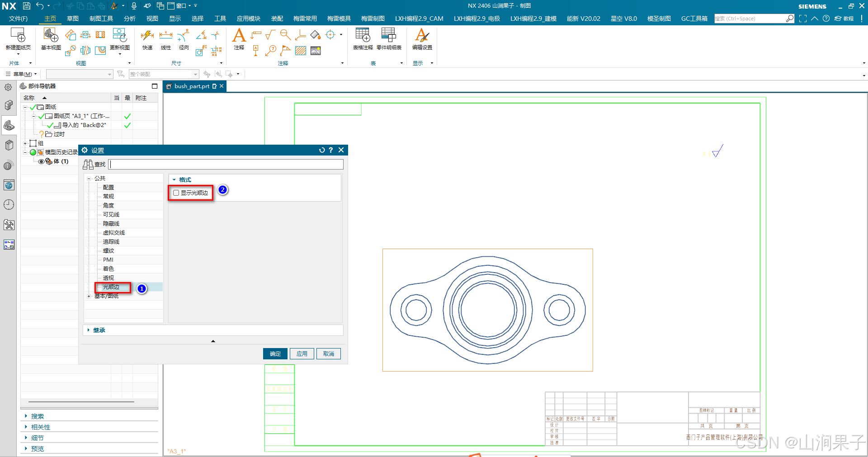Toggle the green checkmark beside 图纸 in the navigator

tap(33, 107)
